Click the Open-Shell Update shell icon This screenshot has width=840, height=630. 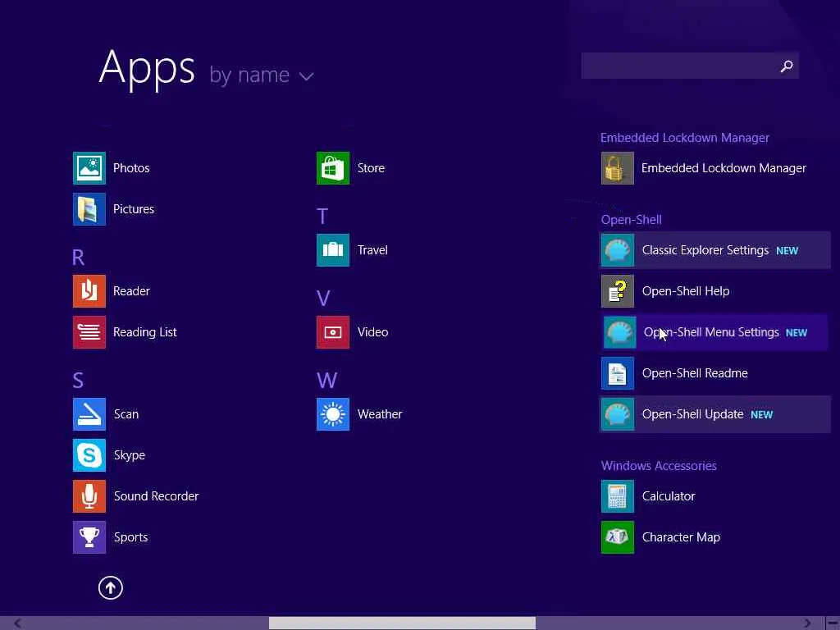[617, 414]
